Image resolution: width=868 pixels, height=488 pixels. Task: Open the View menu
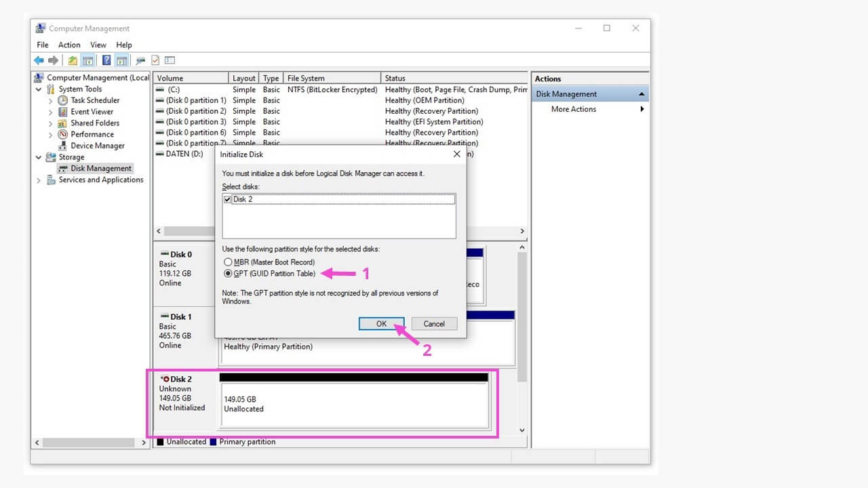tap(98, 45)
